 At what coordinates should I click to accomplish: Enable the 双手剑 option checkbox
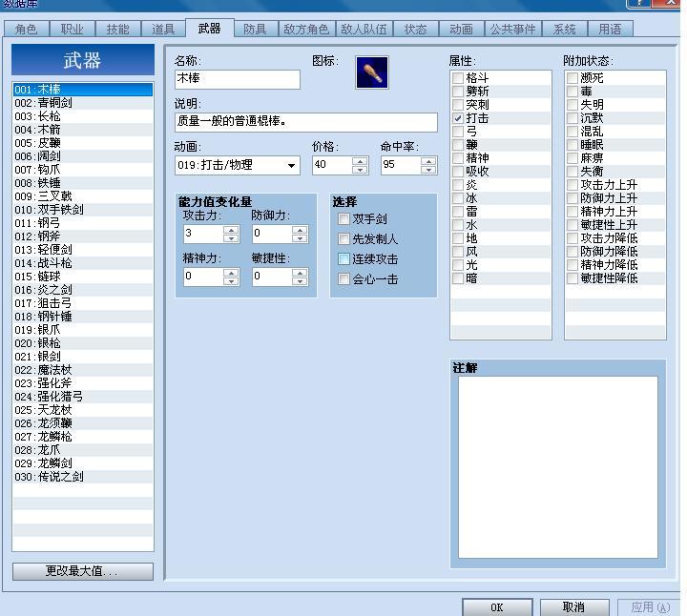coord(343,219)
